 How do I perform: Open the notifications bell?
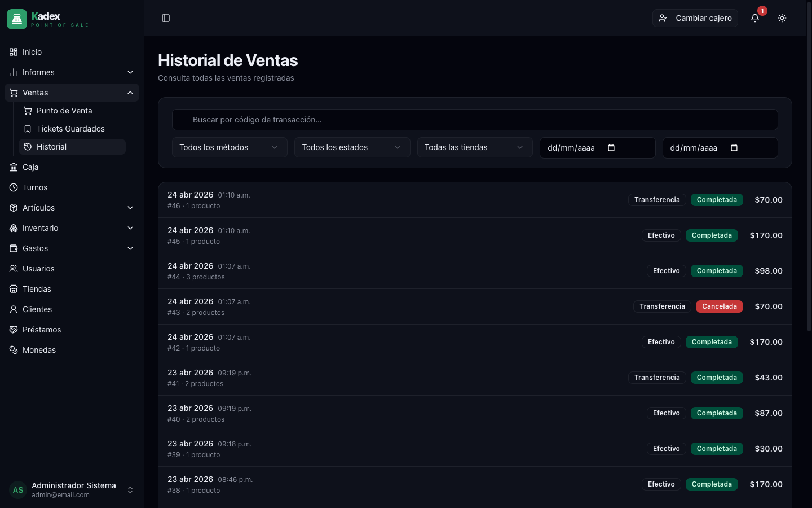pyautogui.click(x=755, y=18)
